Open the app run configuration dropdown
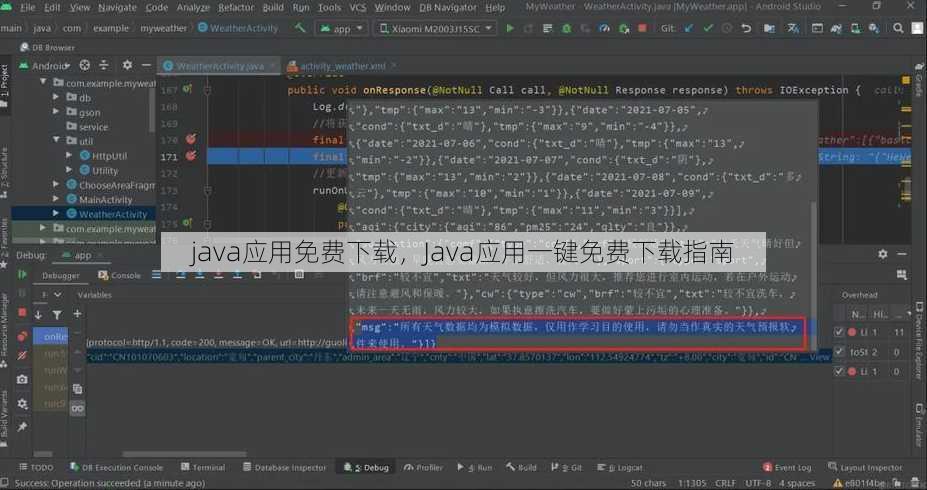The width and height of the screenshot is (927, 490). pos(342,28)
